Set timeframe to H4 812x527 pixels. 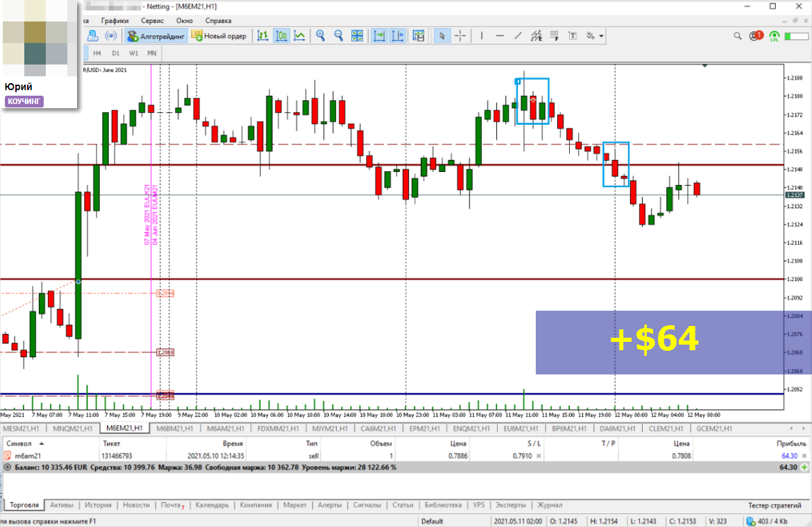(x=97, y=53)
